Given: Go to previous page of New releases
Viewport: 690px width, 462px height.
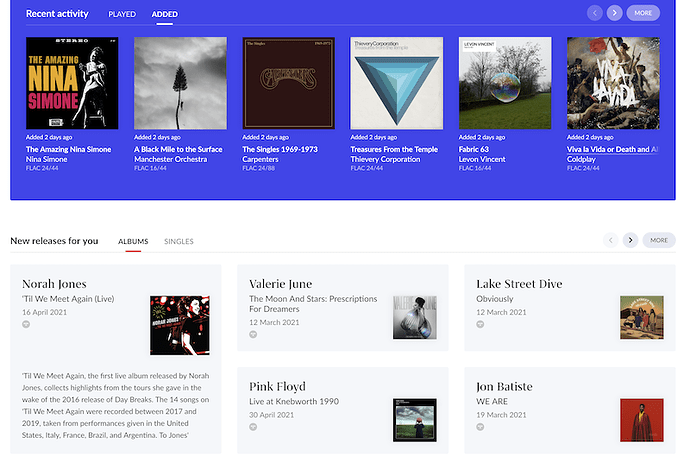Looking at the screenshot, I should 610,240.
